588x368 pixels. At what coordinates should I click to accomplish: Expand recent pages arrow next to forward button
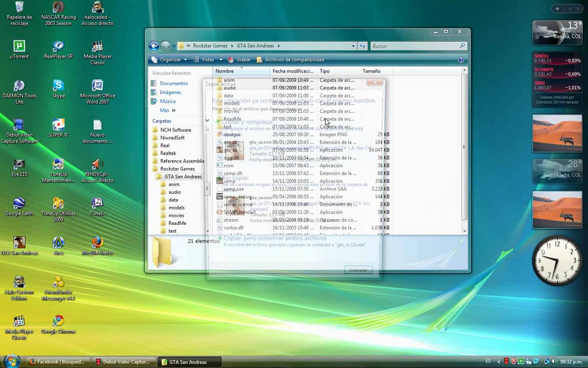[x=174, y=46]
